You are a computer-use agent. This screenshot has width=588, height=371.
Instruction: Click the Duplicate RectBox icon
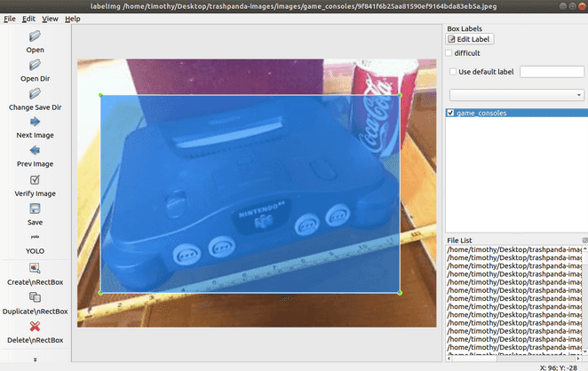click(x=35, y=297)
